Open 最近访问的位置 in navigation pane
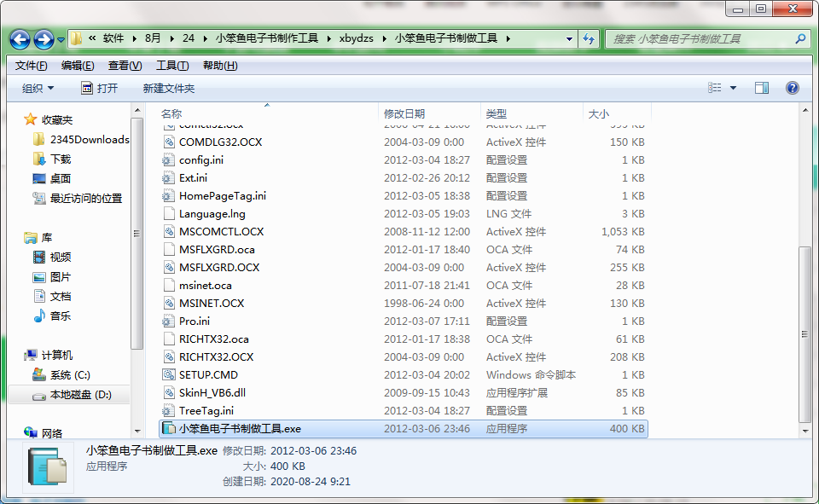819x504 pixels. (78, 198)
